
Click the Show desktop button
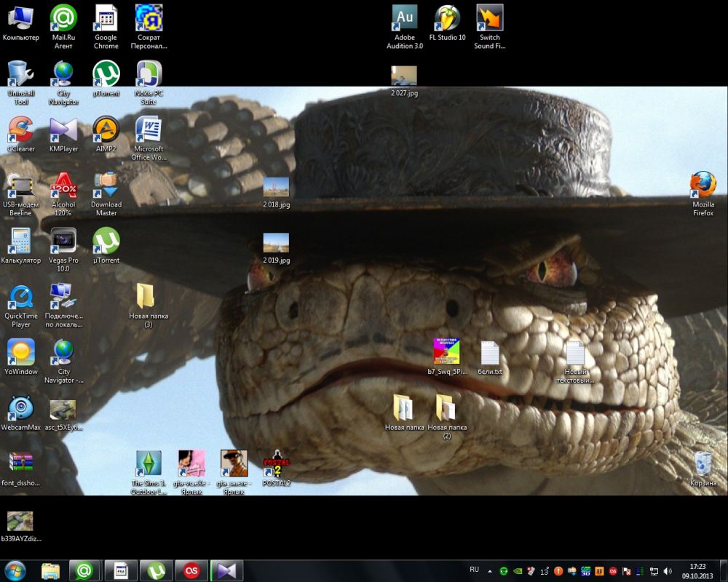point(724,570)
